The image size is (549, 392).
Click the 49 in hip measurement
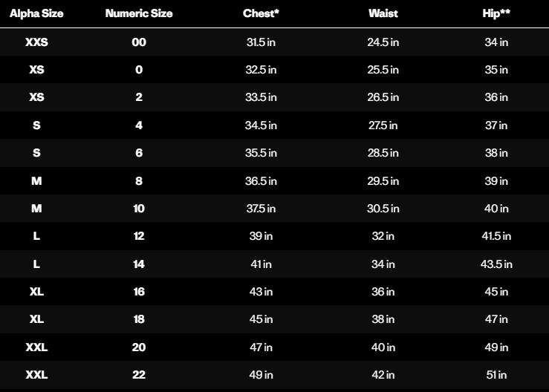coord(496,347)
